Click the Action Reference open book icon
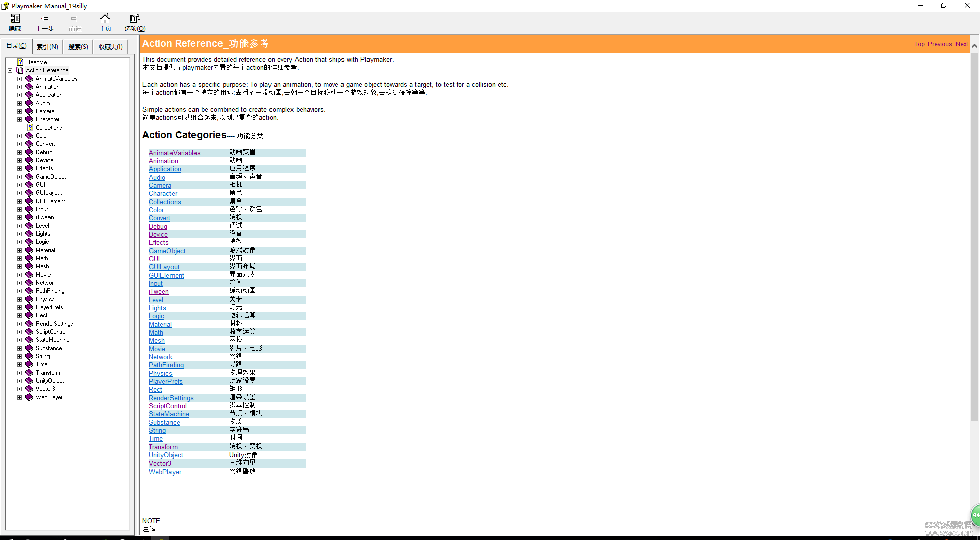 click(20, 70)
